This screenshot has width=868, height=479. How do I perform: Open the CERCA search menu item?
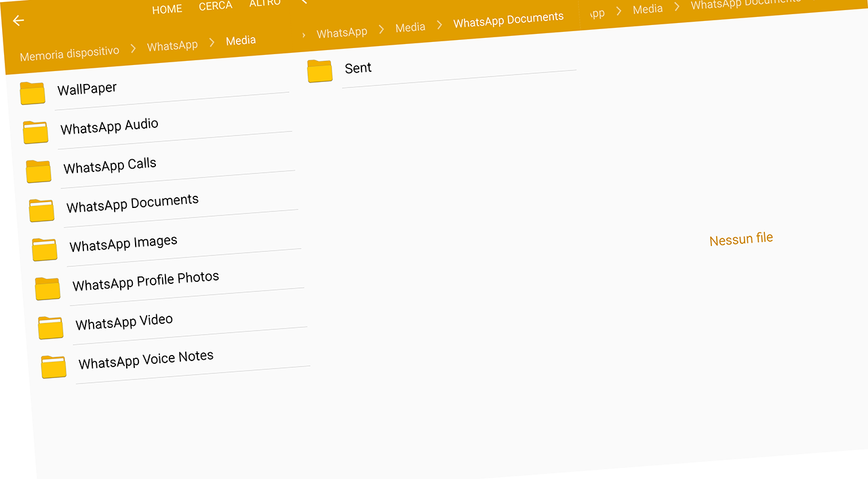tap(216, 6)
